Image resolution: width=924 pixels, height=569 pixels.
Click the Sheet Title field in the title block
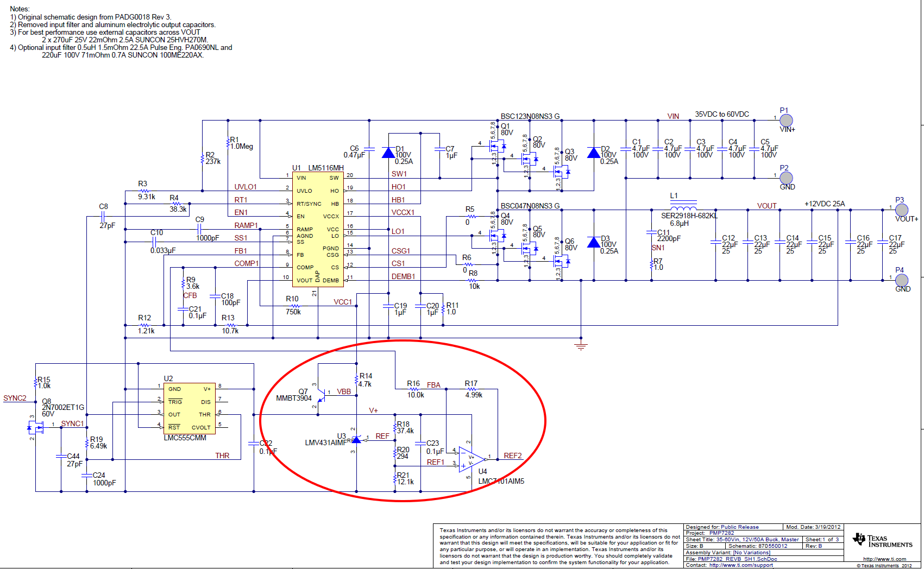tap(742, 539)
